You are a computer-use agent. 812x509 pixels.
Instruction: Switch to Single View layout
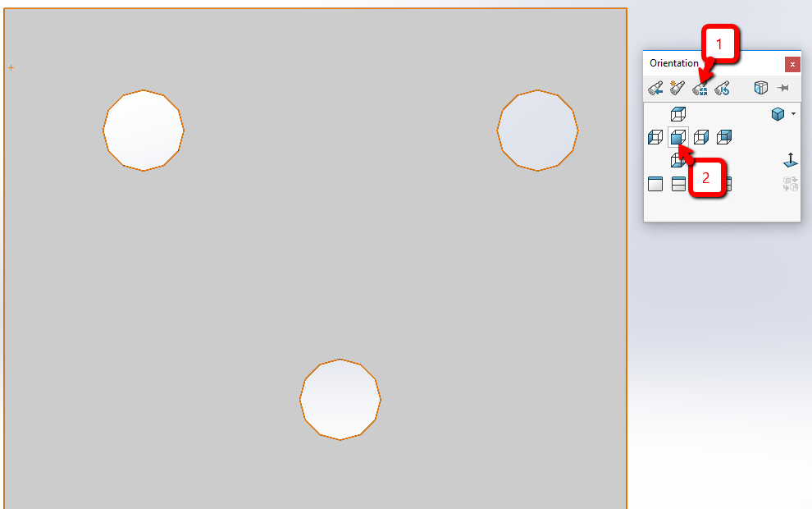tap(655, 184)
